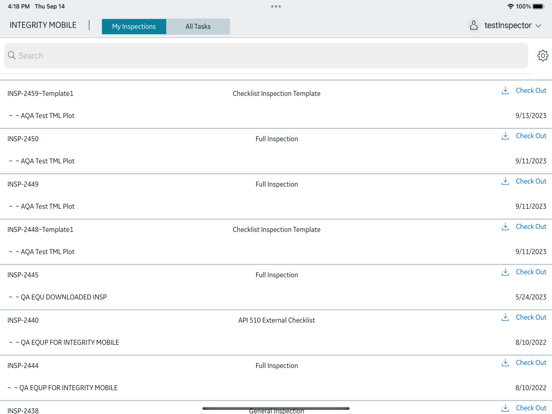The width and height of the screenshot is (552, 414).
Task: Click the testInspector user profile icon
Action: [474, 25]
